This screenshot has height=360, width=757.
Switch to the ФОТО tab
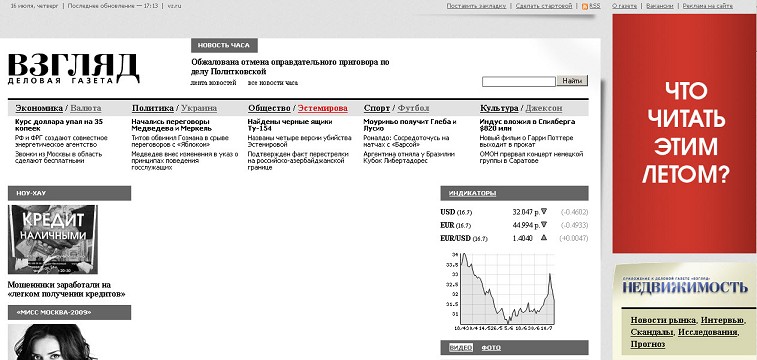point(491,348)
